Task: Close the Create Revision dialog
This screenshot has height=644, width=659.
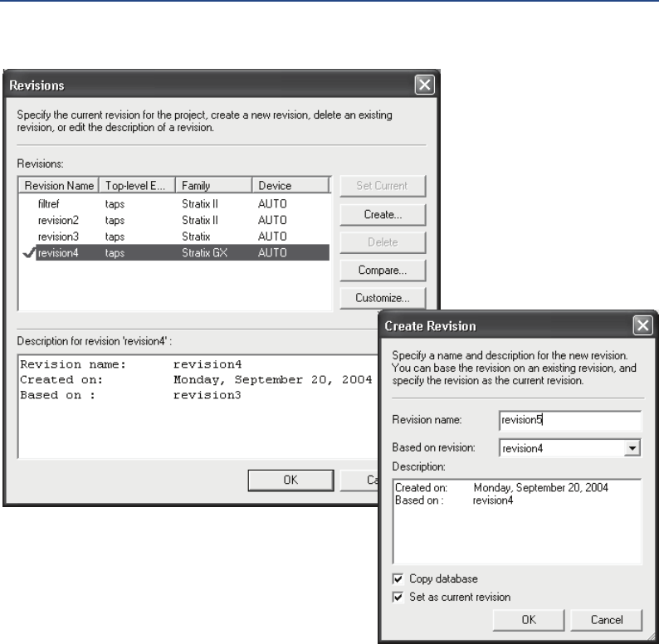Action: click(642, 326)
